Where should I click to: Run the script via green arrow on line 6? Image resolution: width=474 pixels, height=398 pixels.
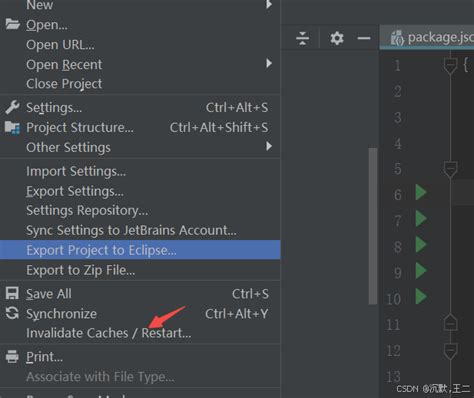[x=421, y=193]
